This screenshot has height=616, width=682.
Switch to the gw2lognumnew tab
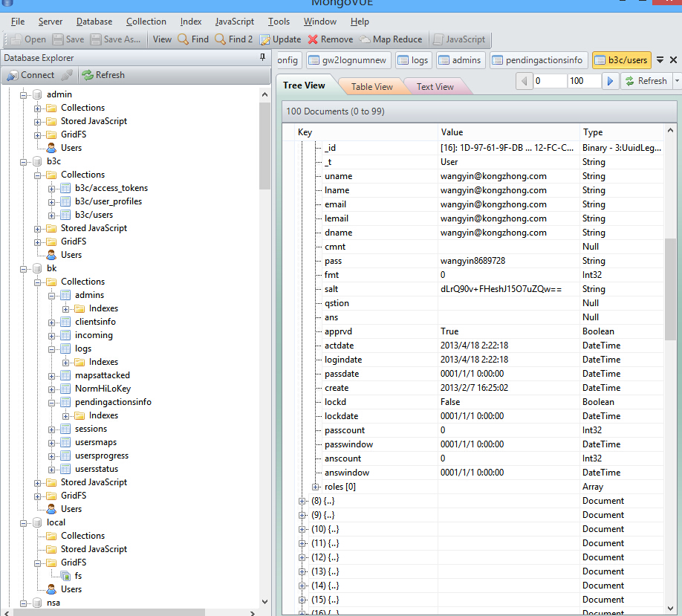click(x=348, y=60)
